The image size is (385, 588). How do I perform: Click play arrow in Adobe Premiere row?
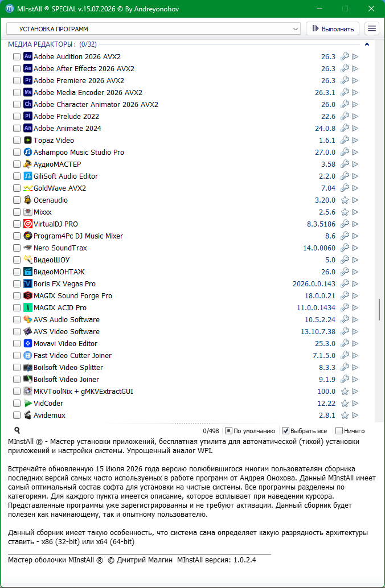tap(355, 81)
